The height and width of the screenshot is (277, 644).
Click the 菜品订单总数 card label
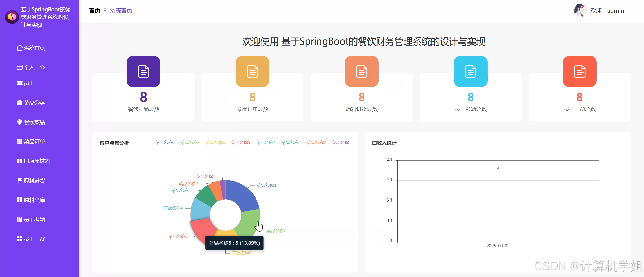click(x=253, y=109)
